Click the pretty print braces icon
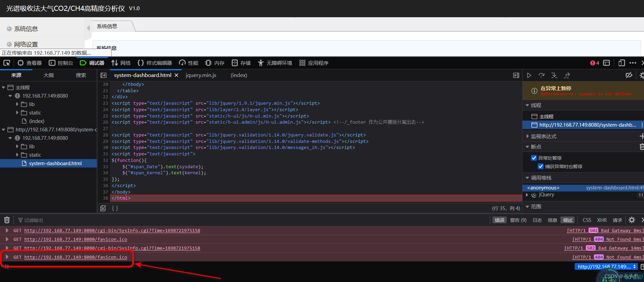 [115, 208]
